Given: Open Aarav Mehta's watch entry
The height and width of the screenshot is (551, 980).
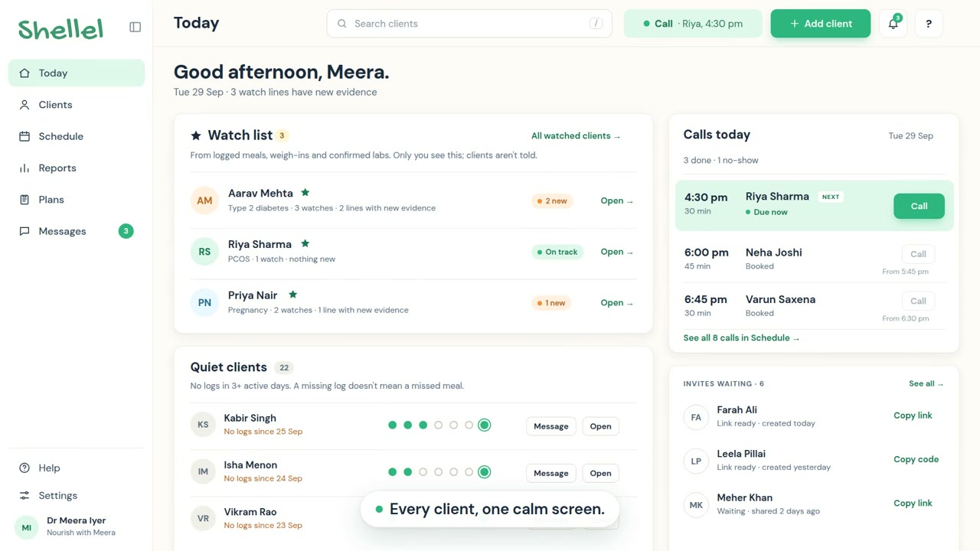Looking at the screenshot, I should pos(617,201).
